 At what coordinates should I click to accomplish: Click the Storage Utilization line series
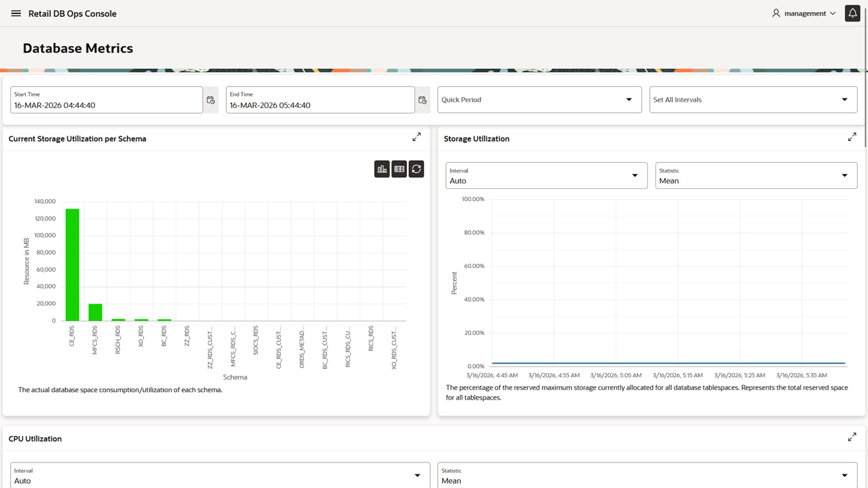[668, 363]
